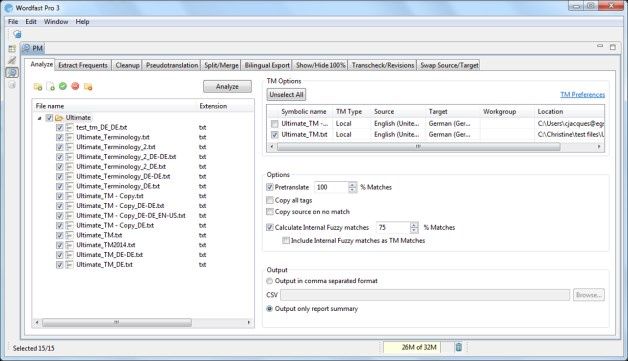Image resolution: width=628 pixels, height=361 pixels.
Task: Click file icon beside test_tm_DE_DE.txt
Action: pyautogui.click(x=69, y=127)
